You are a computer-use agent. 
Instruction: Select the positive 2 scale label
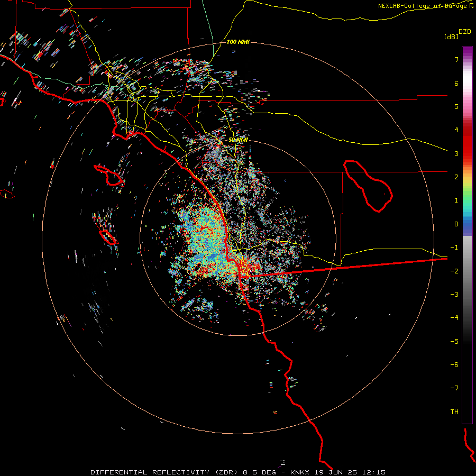(456, 177)
